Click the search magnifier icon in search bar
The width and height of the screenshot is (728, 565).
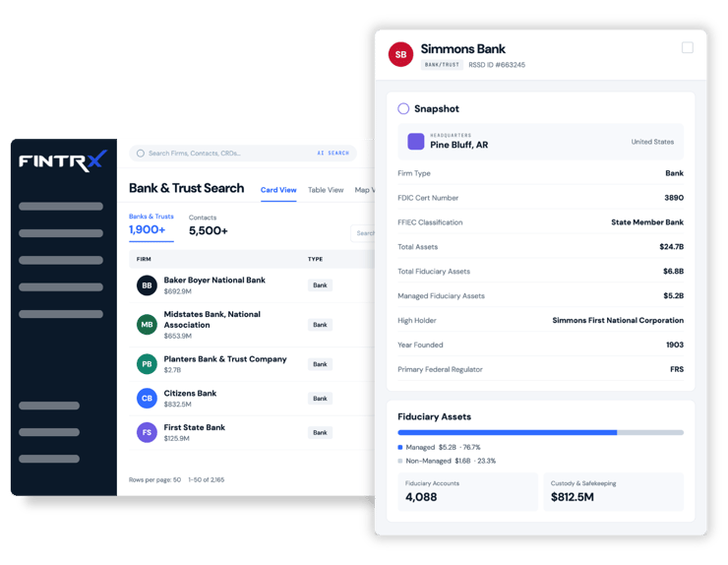pos(141,154)
